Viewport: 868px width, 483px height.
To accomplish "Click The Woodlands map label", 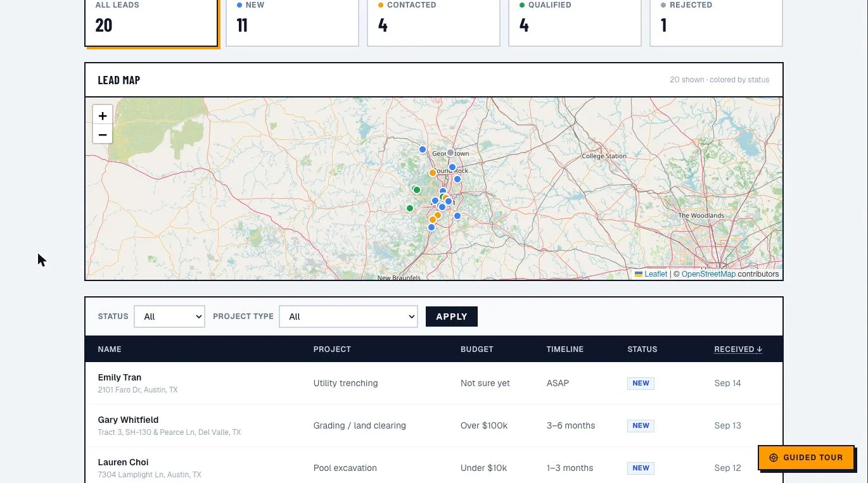I will (701, 216).
